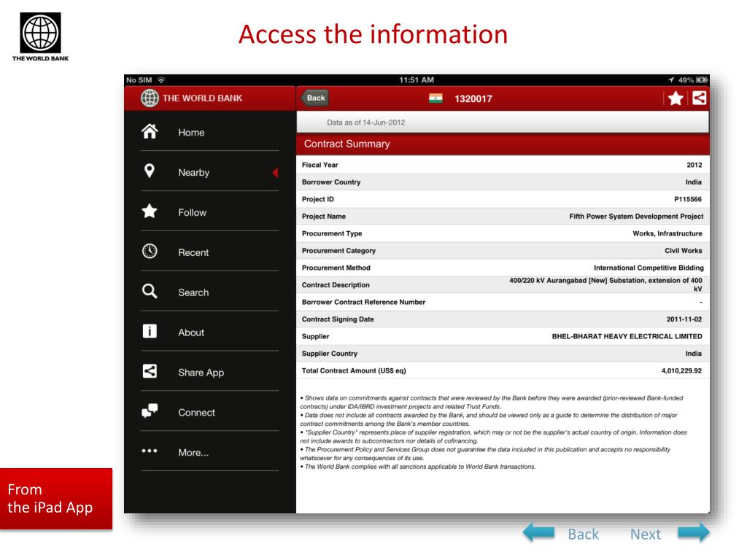The width and height of the screenshot is (747, 560).
Task: Select Connect in the sidebar
Action: (209, 412)
